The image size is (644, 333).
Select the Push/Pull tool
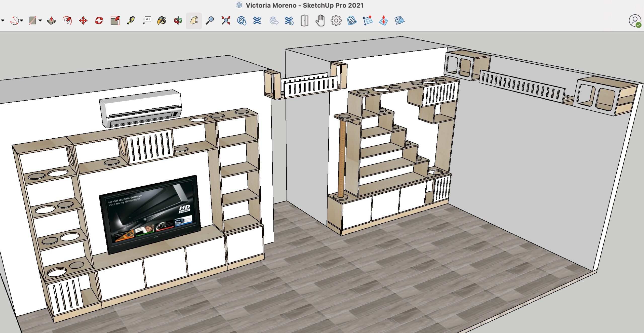pyautogui.click(x=52, y=21)
